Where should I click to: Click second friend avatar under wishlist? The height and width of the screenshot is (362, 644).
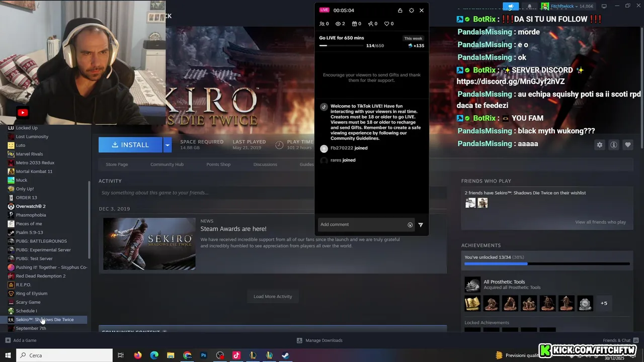[482, 203]
